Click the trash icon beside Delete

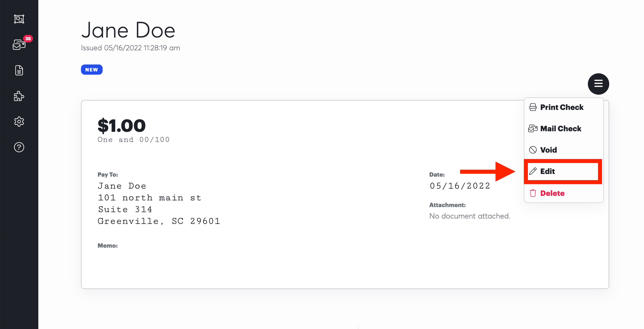(533, 193)
